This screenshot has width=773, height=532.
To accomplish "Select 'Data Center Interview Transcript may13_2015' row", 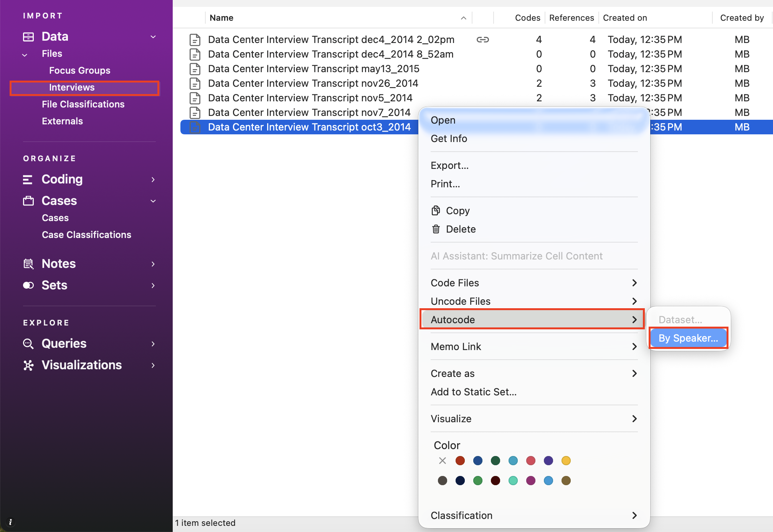I will click(477, 69).
